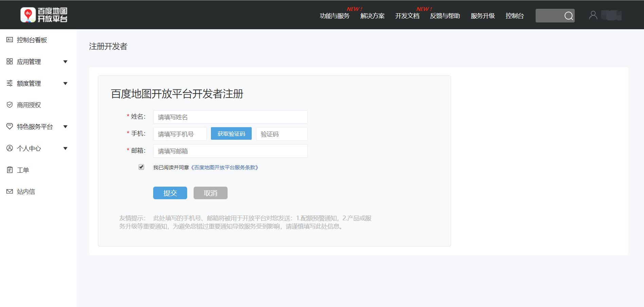Click the search magnifier icon in top bar
The image size is (644, 307).
tap(568, 16)
